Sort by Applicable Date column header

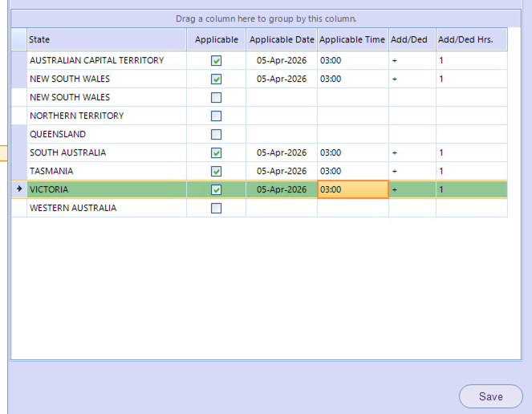click(281, 40)
